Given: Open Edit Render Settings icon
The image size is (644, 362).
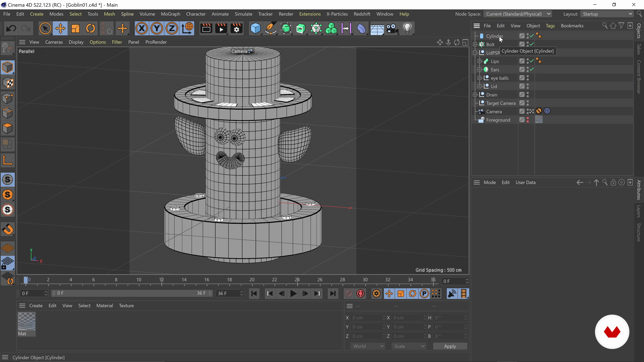Looking at the screenshot, I should coord(236,28).
